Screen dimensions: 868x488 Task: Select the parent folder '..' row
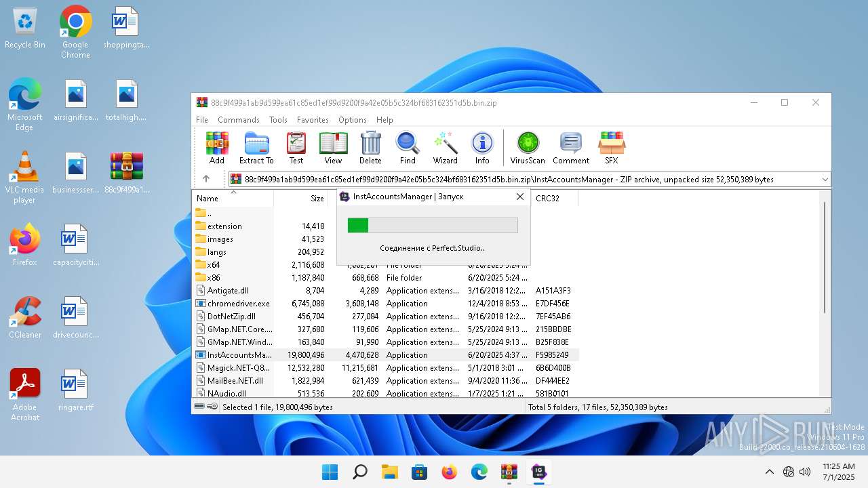387,213
